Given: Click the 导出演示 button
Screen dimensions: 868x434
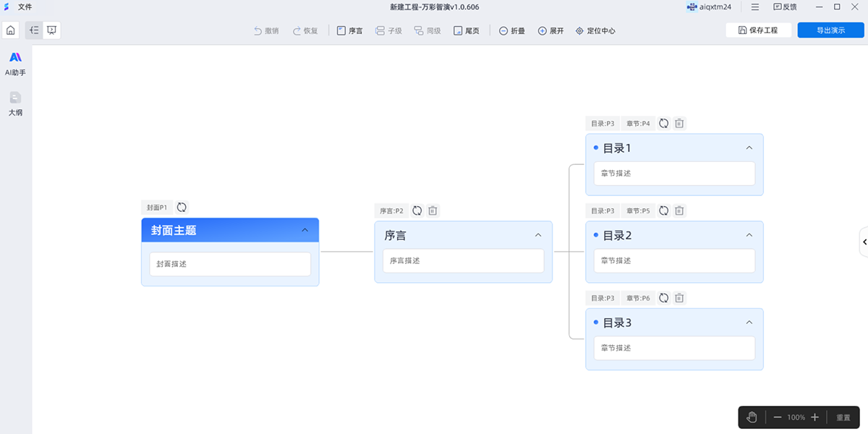Looking at the screenshot, I should [x=830, y=30].
